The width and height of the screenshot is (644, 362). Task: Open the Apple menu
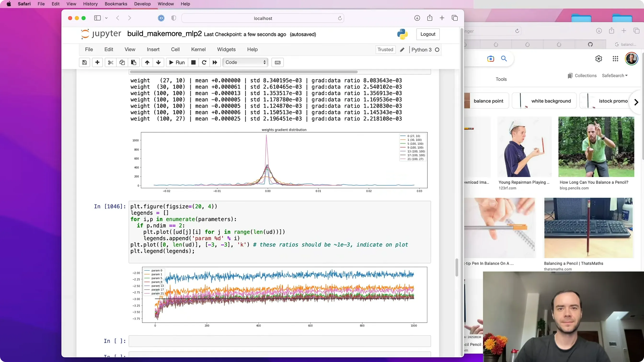[x=9, y=4]
